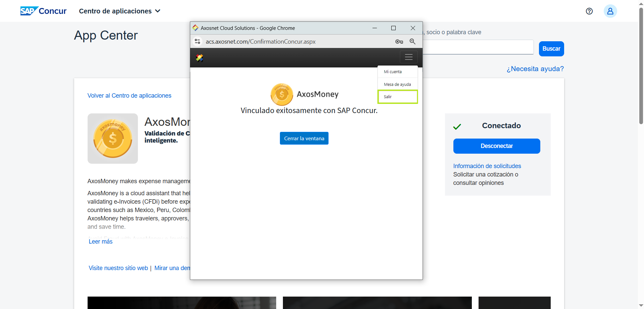The height and width of the screenshot is (309, 644).
Task: Expand description with Leer más
Action: click(x=101, y=242)
